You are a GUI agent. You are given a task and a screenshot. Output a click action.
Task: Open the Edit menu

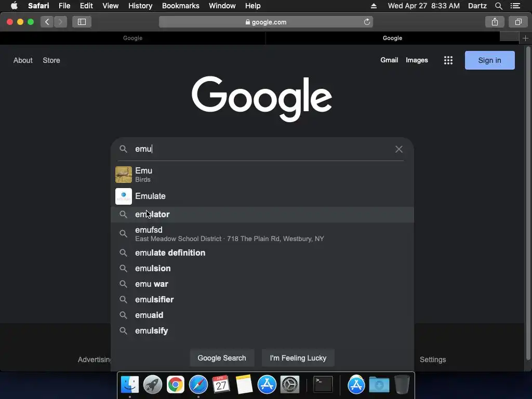pos(86,6)
